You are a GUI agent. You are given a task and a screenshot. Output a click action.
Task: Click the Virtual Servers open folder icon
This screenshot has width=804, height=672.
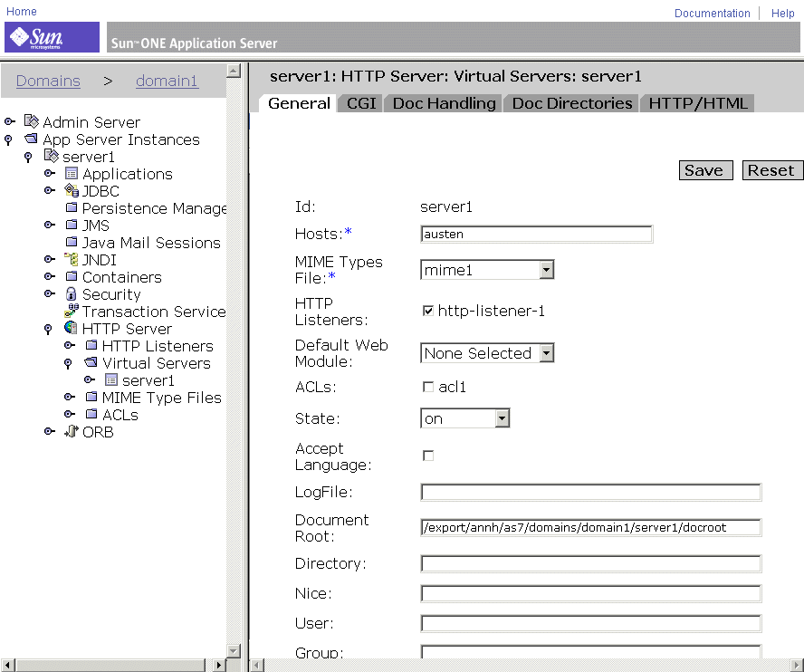coord(91,362)
